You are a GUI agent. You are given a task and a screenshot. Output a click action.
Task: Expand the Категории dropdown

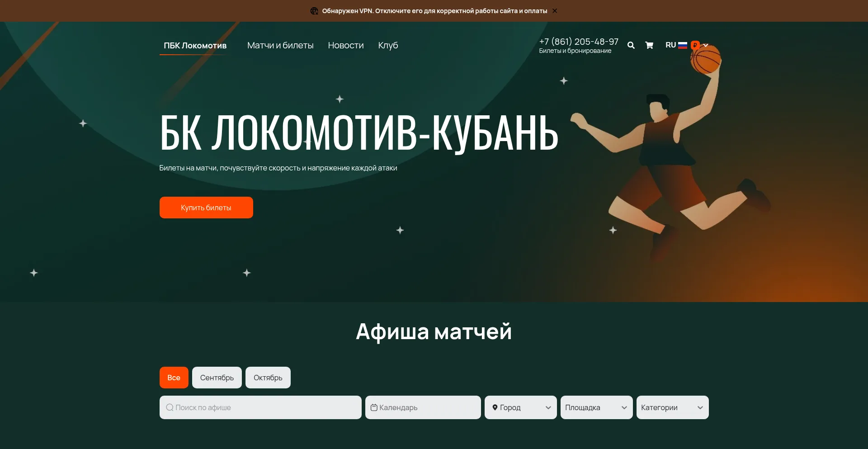(x=673, y=407)
